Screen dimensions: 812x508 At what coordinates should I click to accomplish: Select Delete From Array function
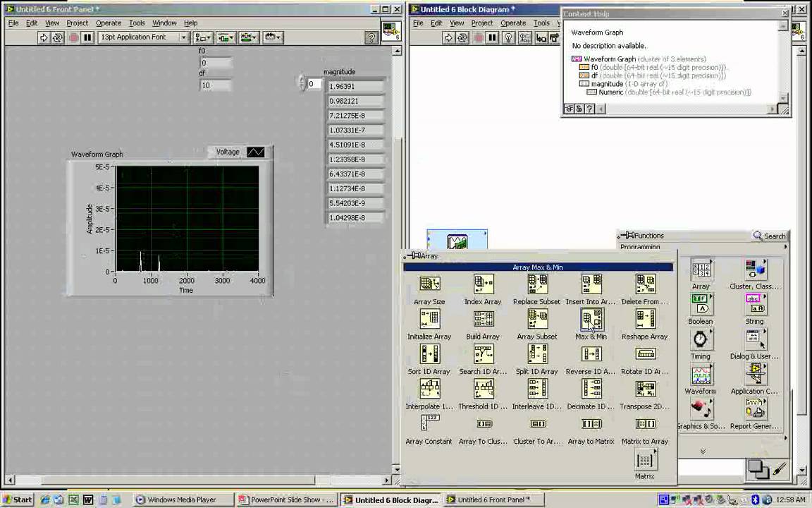coord(645,284)
